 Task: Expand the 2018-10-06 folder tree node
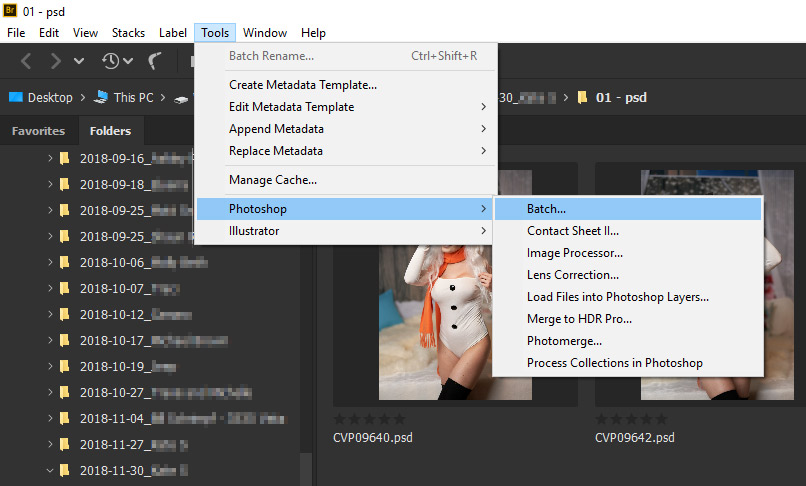pyautogui.click(x=50, y=262)
